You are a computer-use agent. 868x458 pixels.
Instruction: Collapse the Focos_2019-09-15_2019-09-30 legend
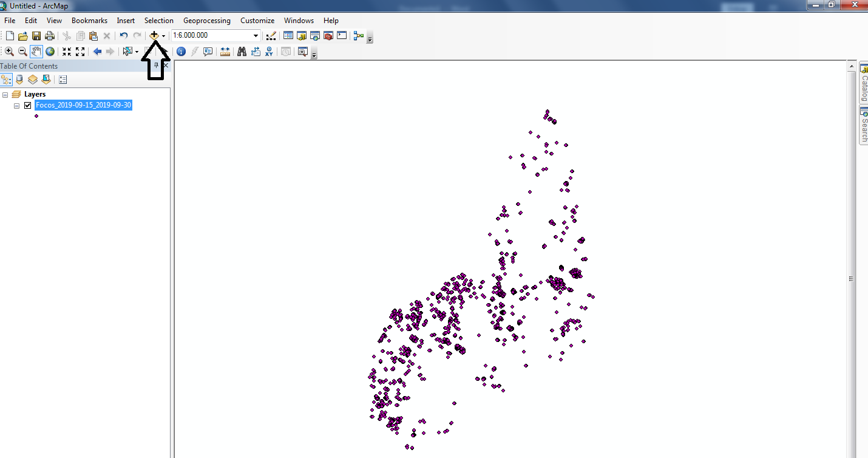(16, 104)
